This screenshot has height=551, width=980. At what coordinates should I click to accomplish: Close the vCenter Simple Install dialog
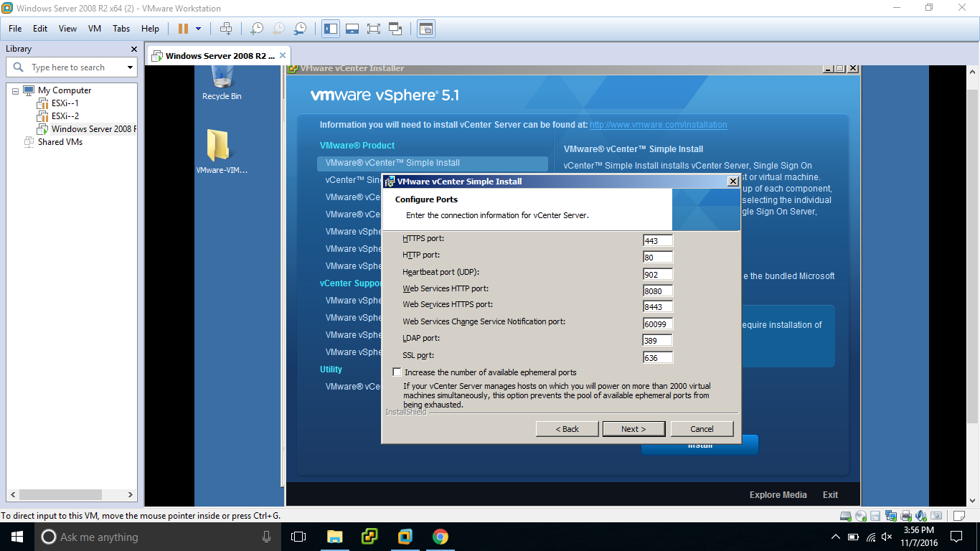point(732,182)
